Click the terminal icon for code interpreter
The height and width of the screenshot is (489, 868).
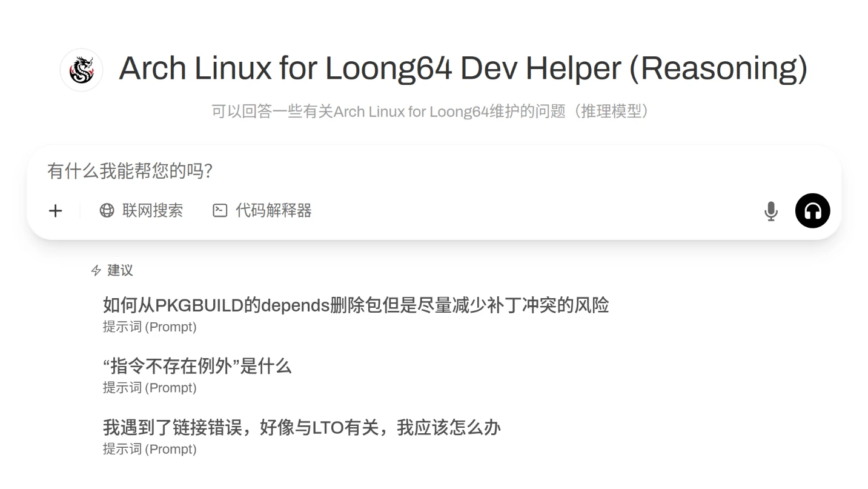pos(220,210)
